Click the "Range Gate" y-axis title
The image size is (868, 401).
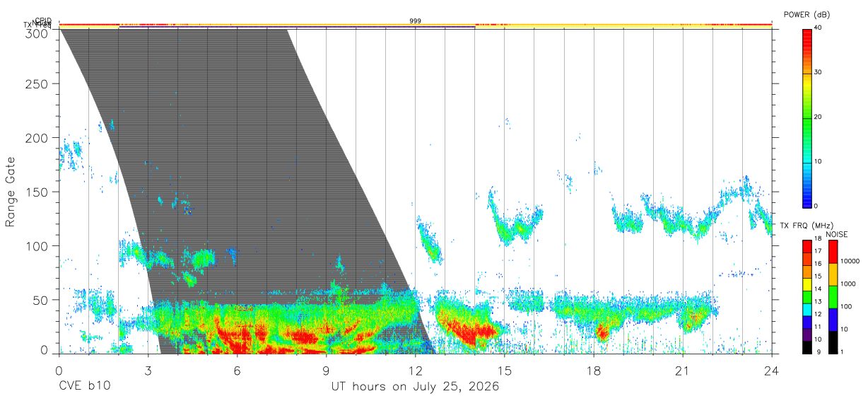click(11, 191)
